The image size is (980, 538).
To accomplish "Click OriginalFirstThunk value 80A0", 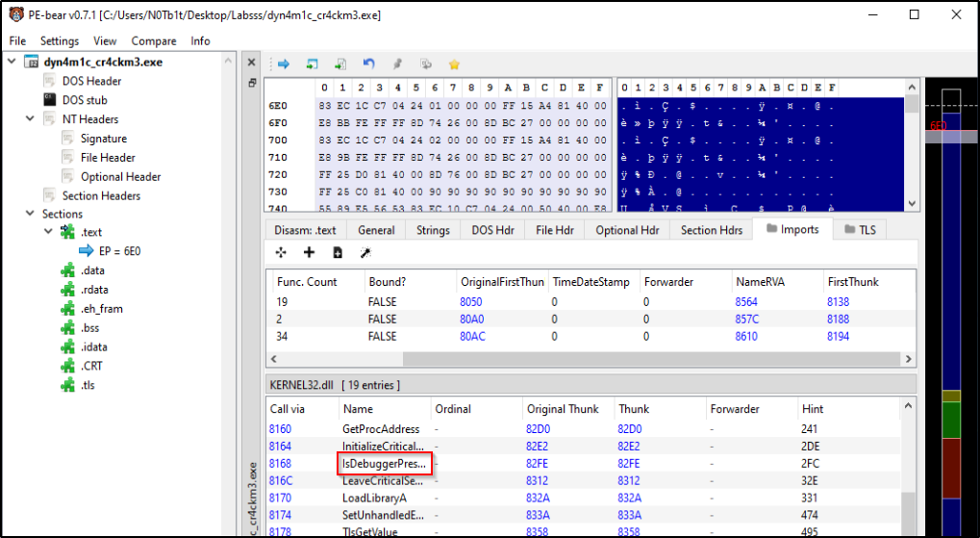I will point(471,319).
